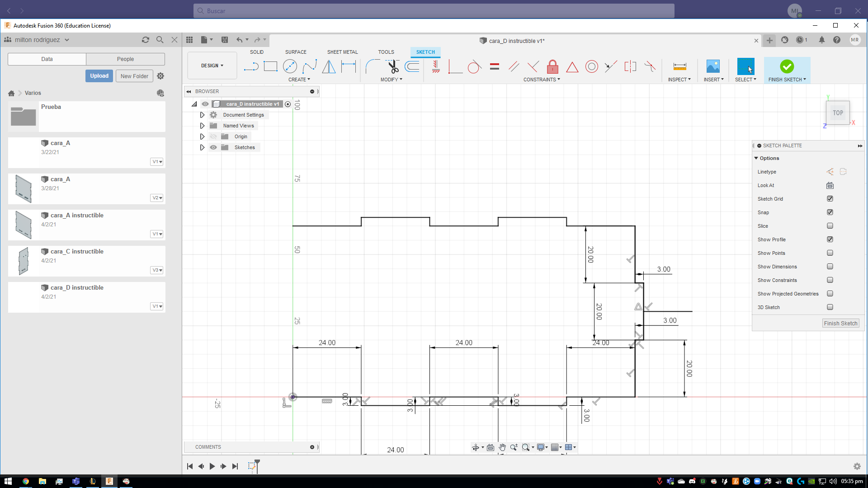
Task: Select the Fillet tool
Action: tap(373, 67)
